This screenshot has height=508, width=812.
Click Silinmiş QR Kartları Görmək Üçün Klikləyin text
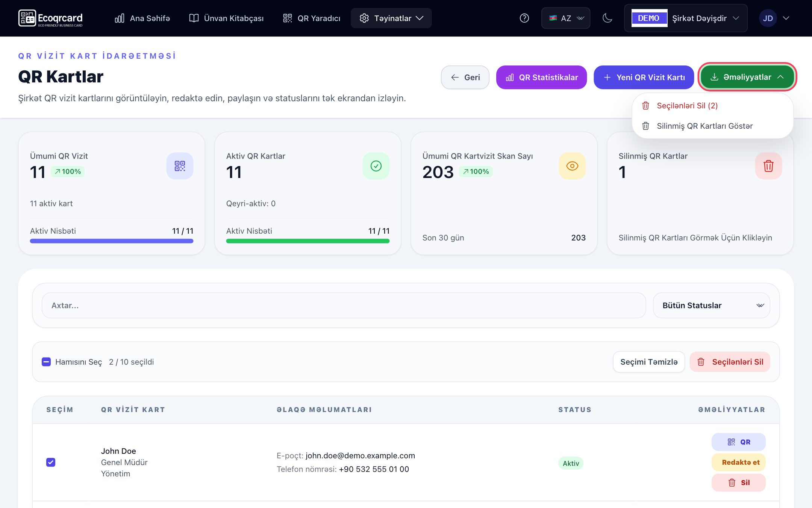point(695,238)
